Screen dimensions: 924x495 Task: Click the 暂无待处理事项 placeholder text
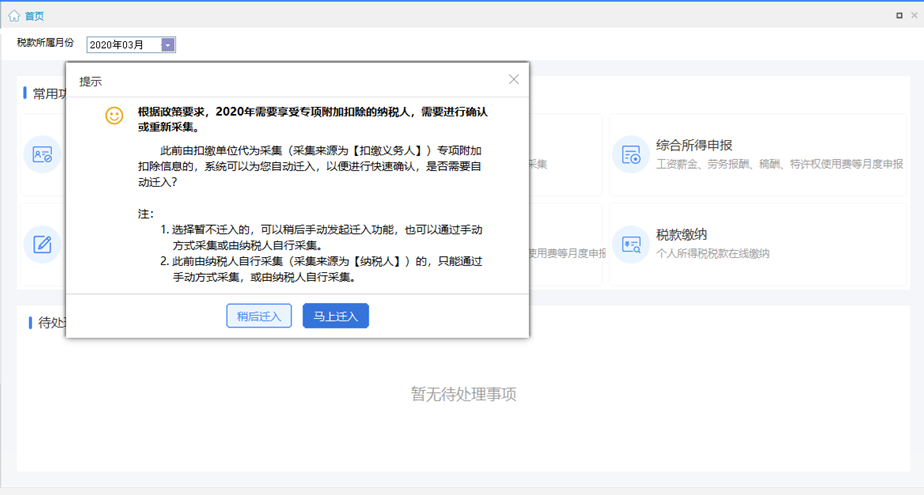point(464,394)
